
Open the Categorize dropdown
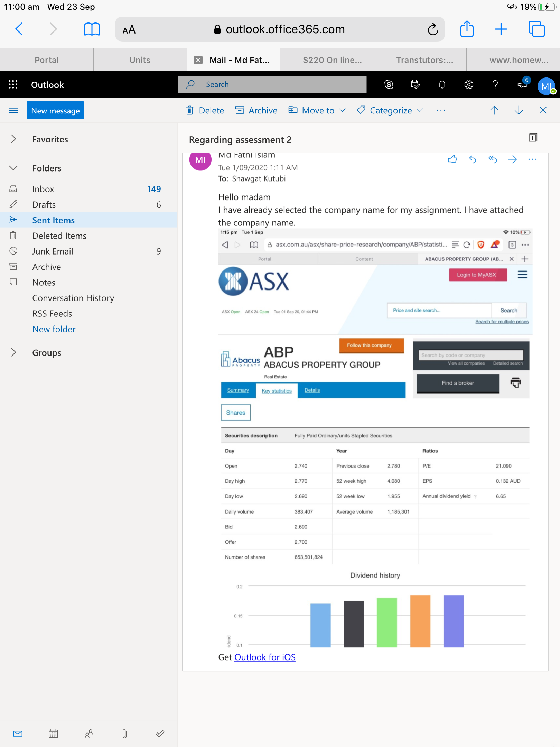(x=390, y=110)
